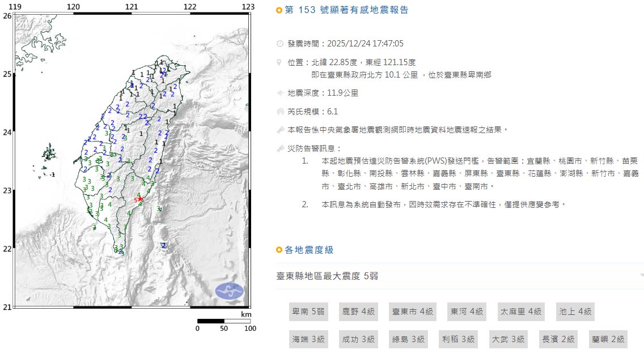Select the 太麻里 4級 intensity tag

(520, 311)
